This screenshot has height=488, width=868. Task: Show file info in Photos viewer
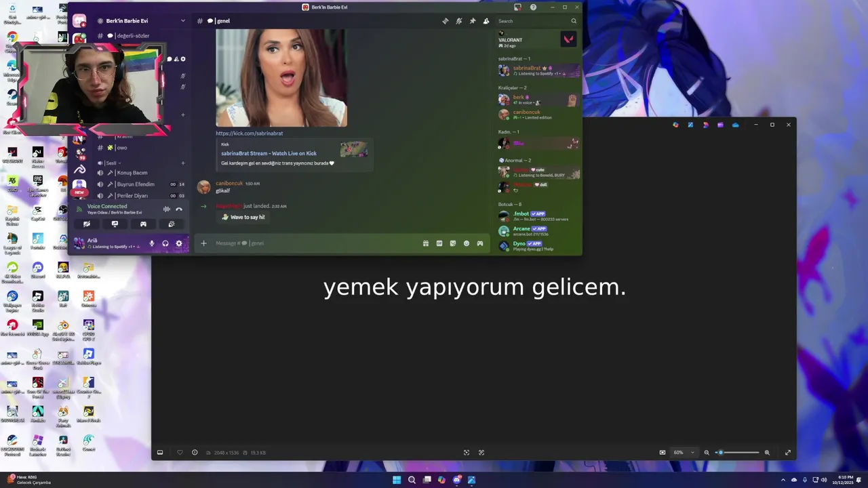pos(195,453)
